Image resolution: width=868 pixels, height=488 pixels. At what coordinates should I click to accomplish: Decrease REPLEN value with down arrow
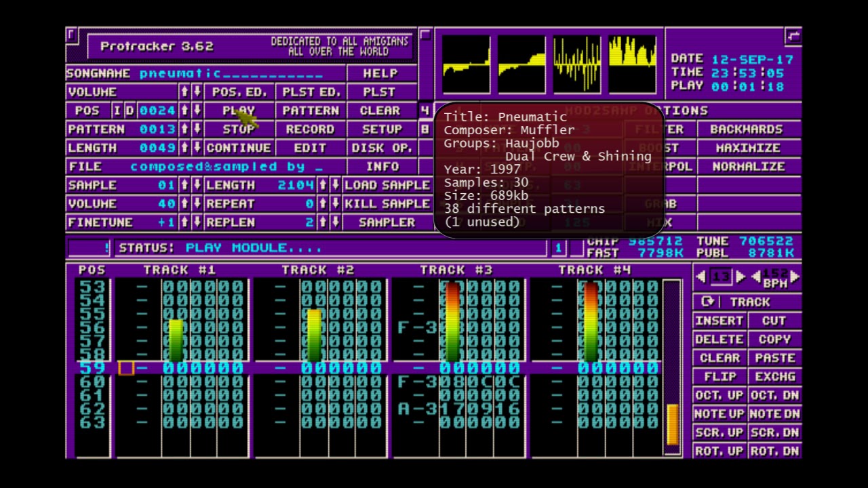tap(335, 222)
